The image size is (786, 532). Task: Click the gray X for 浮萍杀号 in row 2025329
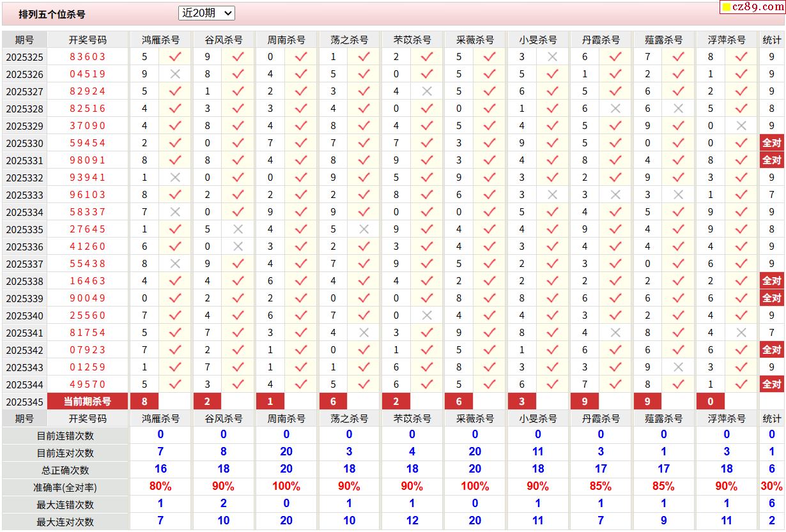pos(741,126)
